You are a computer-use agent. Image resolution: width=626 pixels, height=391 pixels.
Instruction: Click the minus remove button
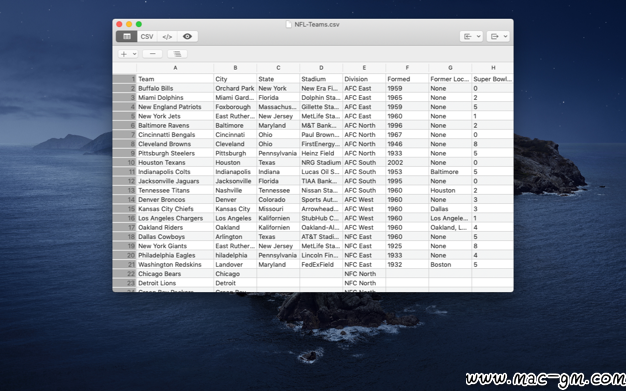(x=153, y=54)
